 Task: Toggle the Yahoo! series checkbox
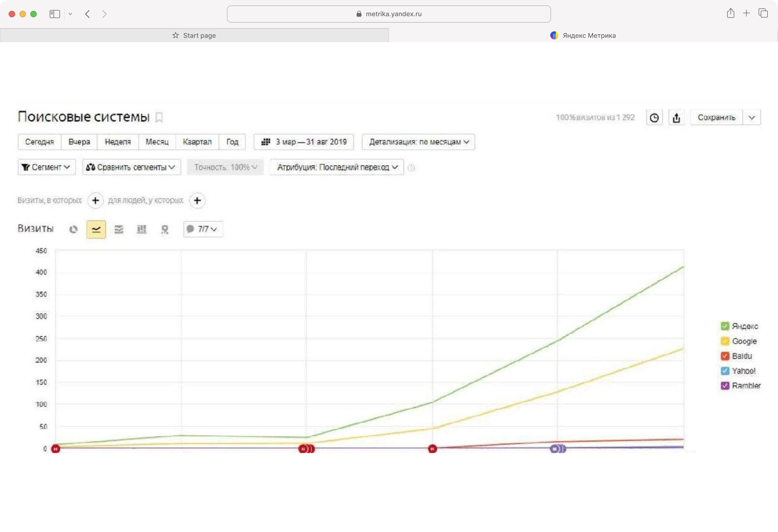click(x=725, y=371)
